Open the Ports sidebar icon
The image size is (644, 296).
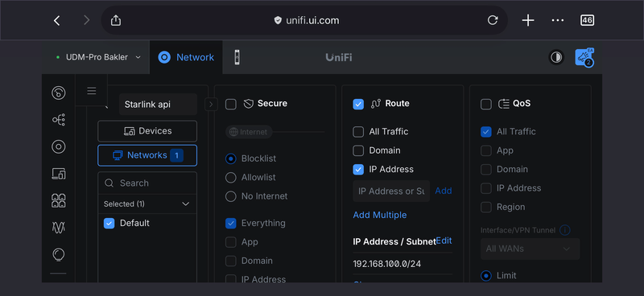pos(58,201)
